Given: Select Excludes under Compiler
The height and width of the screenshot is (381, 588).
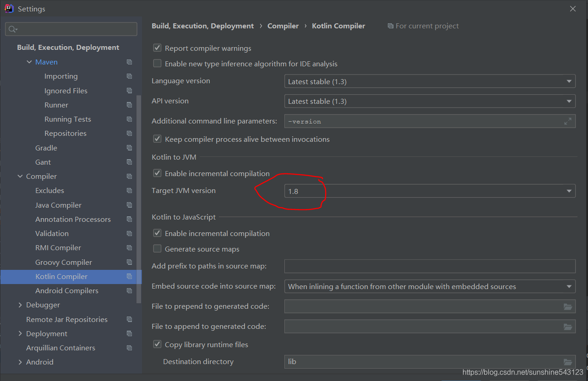Looking at the screenshot, I should pos(49,191).
